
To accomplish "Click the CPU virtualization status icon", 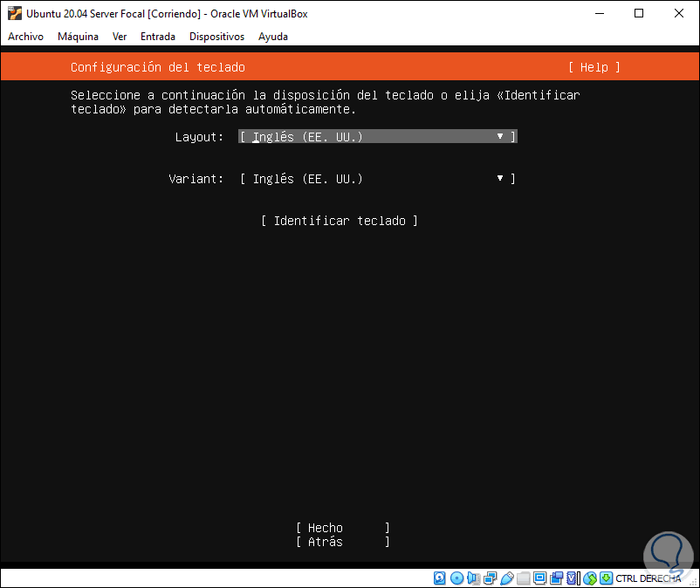I will click(x=573, y=578).
